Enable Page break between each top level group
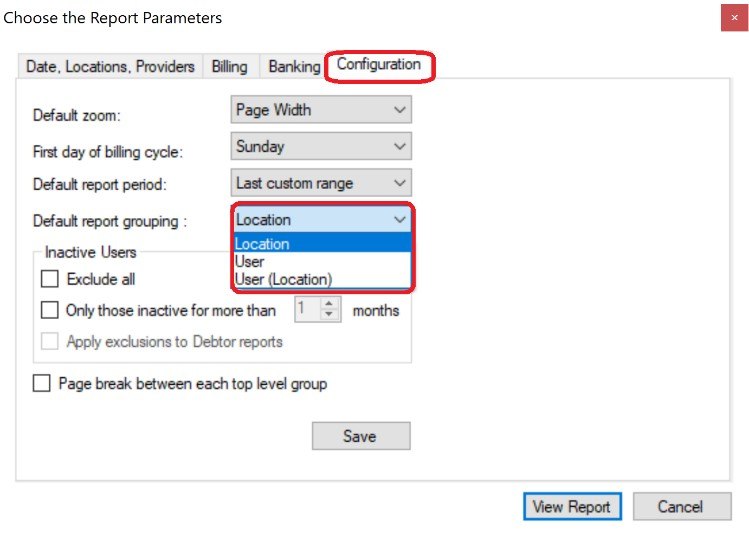This screenshot has height=536, width=749. 42,383
